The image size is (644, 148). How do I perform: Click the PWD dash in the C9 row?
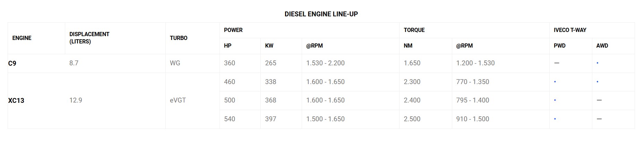coord(557,63)
